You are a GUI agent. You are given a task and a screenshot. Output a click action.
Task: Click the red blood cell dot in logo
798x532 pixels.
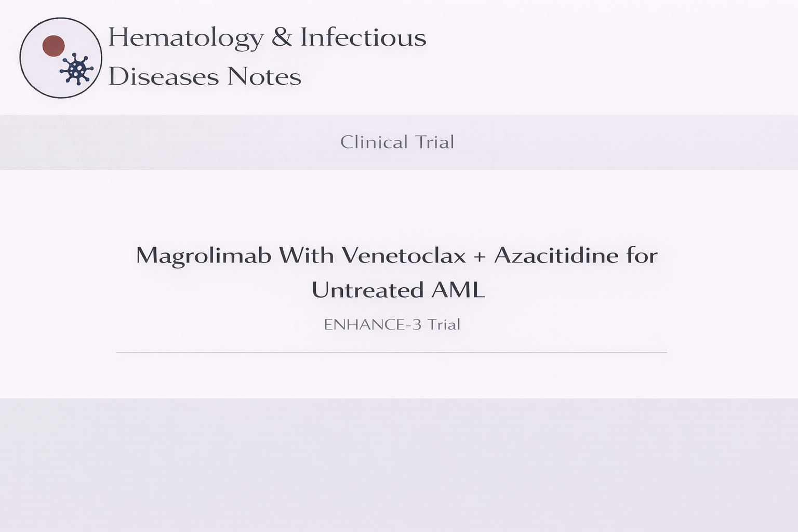point(53,46)
